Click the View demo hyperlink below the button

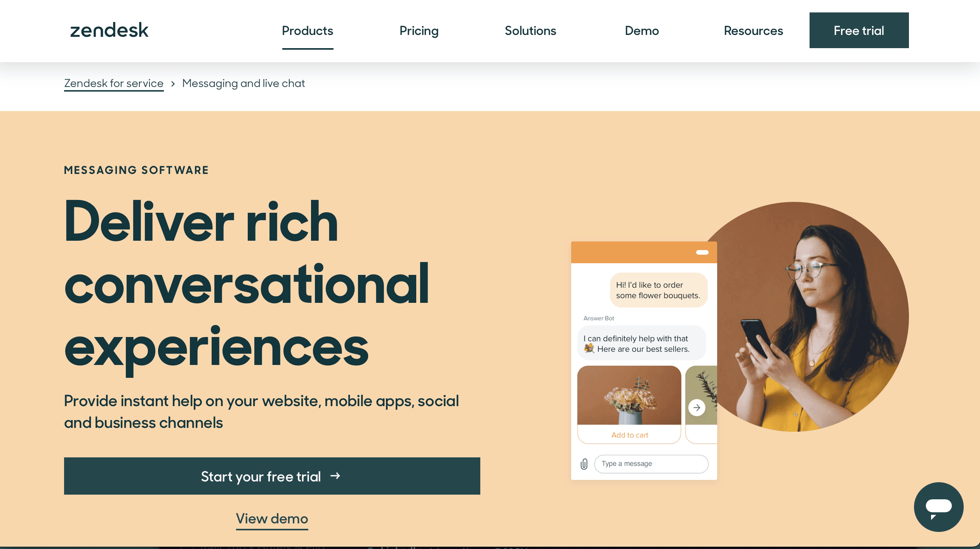coord(272,519)
